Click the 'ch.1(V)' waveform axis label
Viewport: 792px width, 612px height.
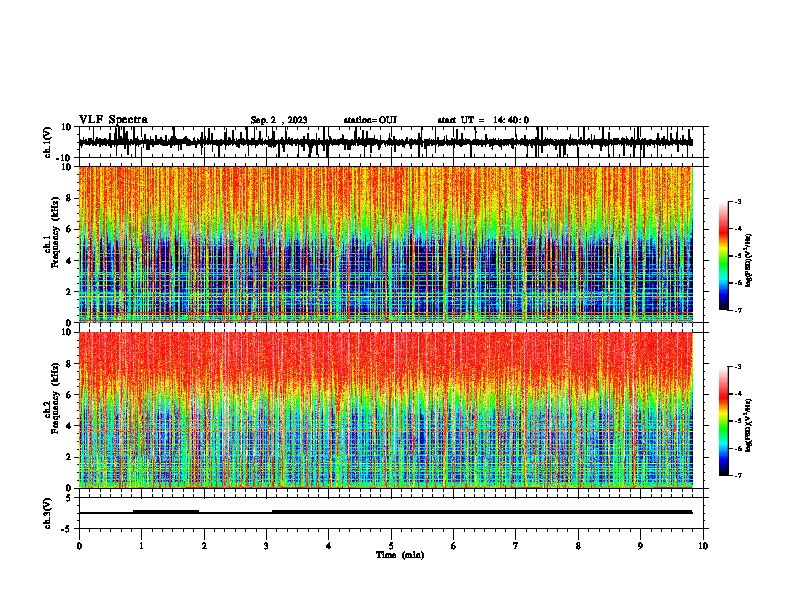pyautogui.click(x=48, y=142)
